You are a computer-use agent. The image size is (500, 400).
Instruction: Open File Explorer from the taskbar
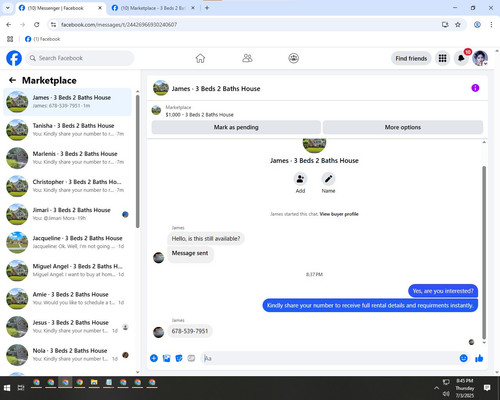click(x=94, y=383)
